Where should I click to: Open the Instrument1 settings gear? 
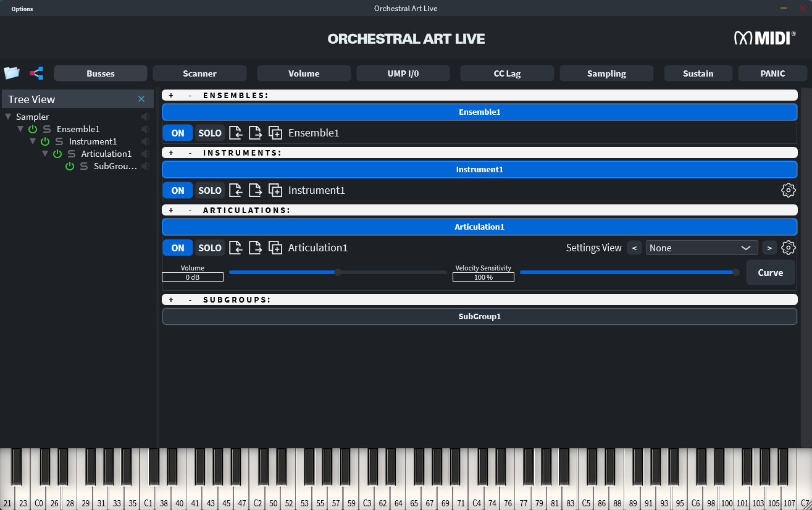789,190
